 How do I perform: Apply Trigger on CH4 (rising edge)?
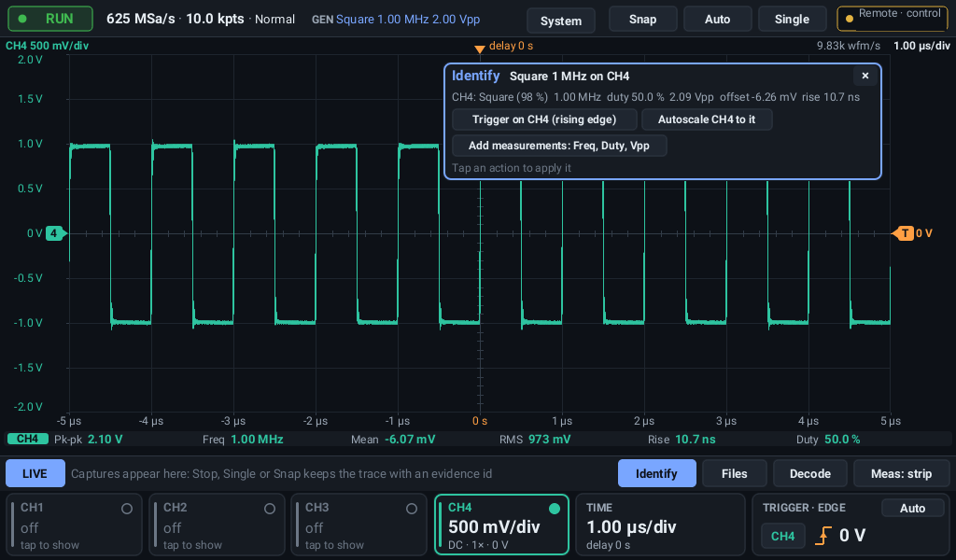coord(544,119)
